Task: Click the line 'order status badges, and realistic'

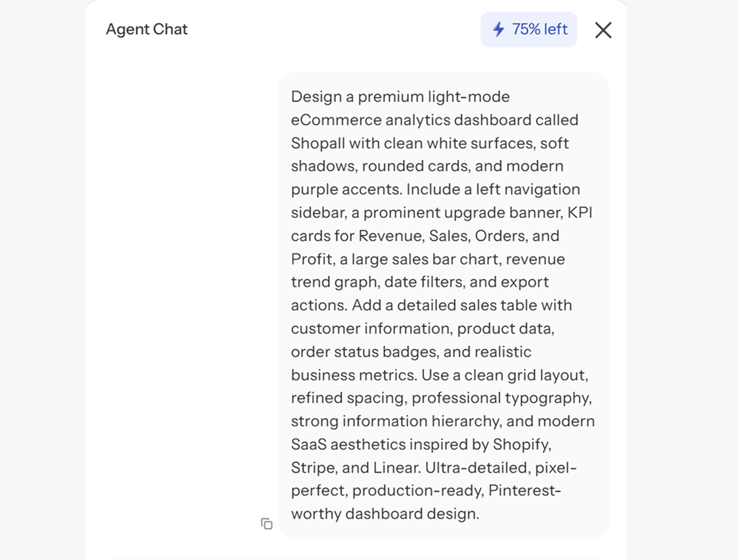Action: click(x=411, y=352)
